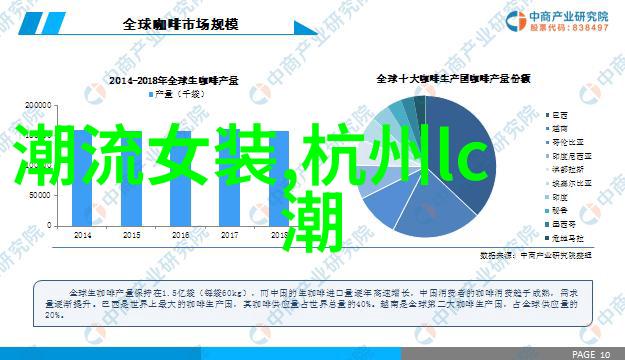Click the striped blue parallelogram header decoration
The width and height of the screenshot is (625, 360).
[42, 23]
